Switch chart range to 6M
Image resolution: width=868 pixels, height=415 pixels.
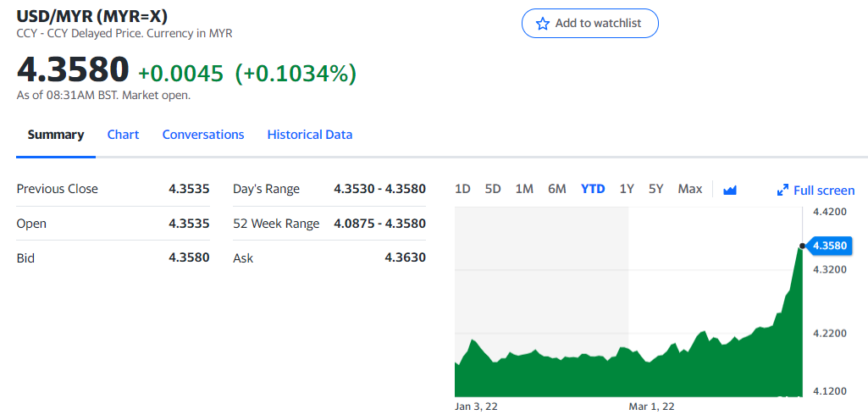click(x=557, y=189)
